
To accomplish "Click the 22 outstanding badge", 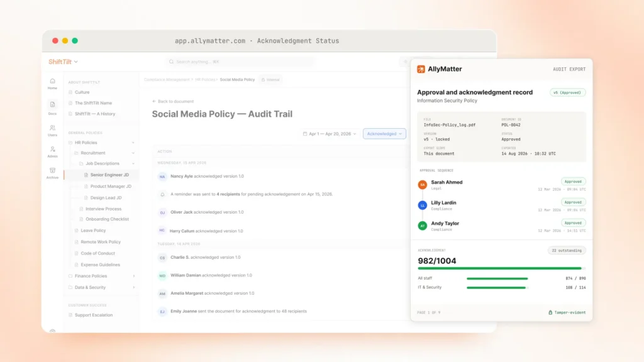I will click(567, 250).
